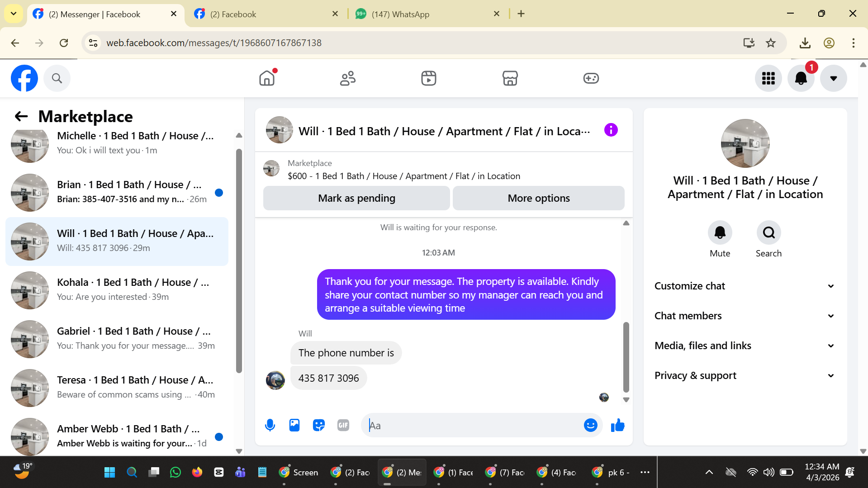Choose a GIF icon
The image size is (868, 488).
343,425
